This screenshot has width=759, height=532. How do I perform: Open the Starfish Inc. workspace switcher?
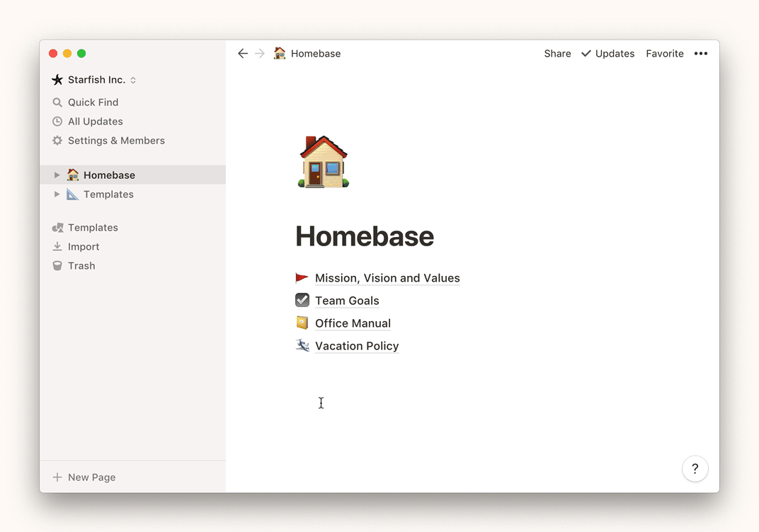[x=94, y=80]
